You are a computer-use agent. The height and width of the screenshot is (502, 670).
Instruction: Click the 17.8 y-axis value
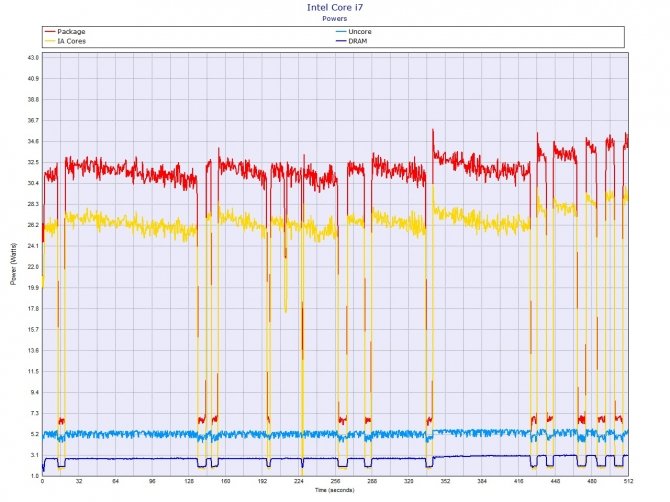(34, 308)
